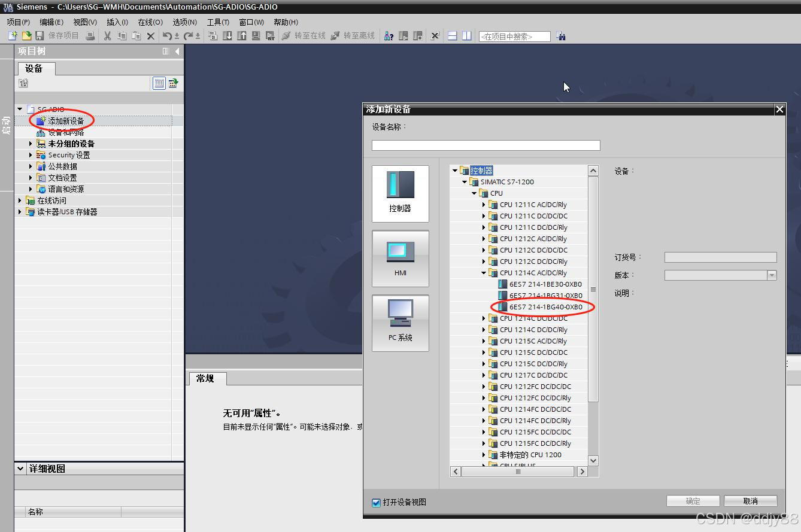Download to device from the toolbar
The height and width of the screenshot is (532, 801).
tap(227, 36)
